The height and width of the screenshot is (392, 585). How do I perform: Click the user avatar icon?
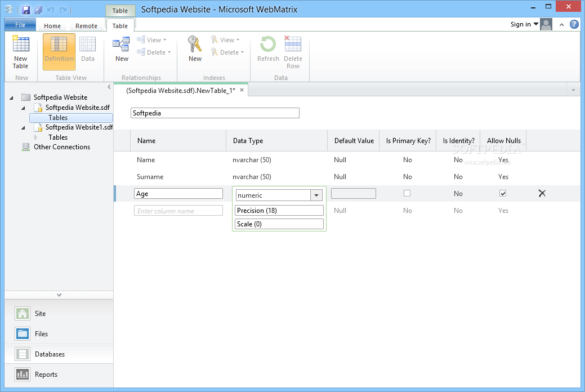(x=546, y=24)
